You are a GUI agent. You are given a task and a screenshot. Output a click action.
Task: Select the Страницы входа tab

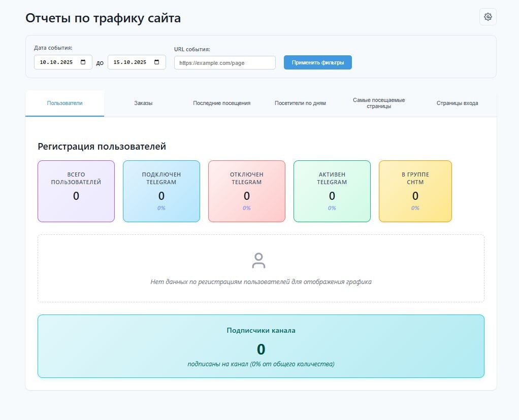(457, 103)
